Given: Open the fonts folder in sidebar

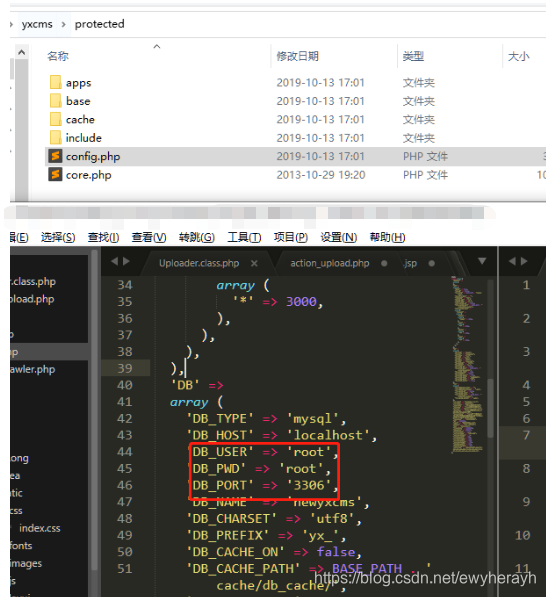Looking at the screenshot, I should (21, 546).
